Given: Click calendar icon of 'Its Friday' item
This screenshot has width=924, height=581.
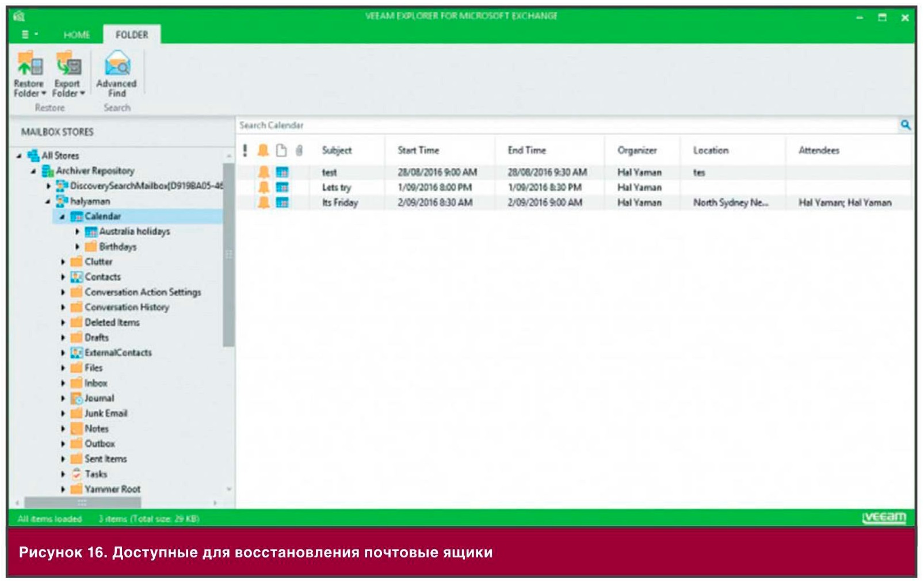Looking at the screenshot, I should (282, 202).
